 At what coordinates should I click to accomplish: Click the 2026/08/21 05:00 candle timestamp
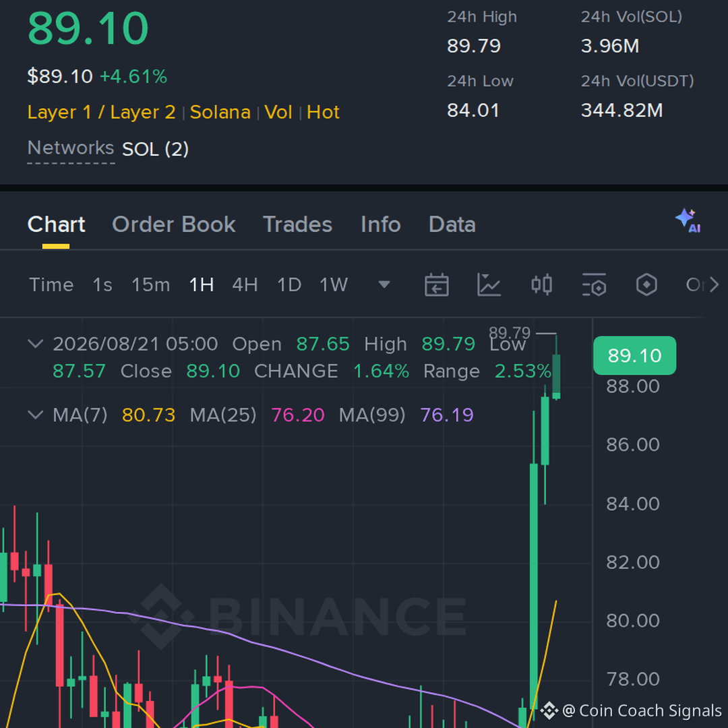pos(135,344)
